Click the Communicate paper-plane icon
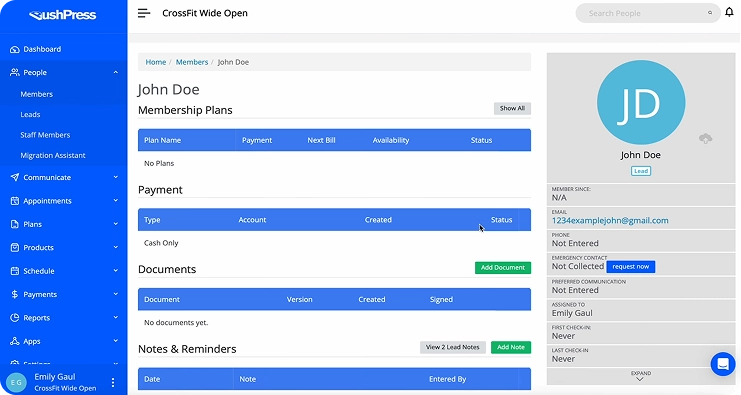Viewport: 741px width, 395px height. 15,177
